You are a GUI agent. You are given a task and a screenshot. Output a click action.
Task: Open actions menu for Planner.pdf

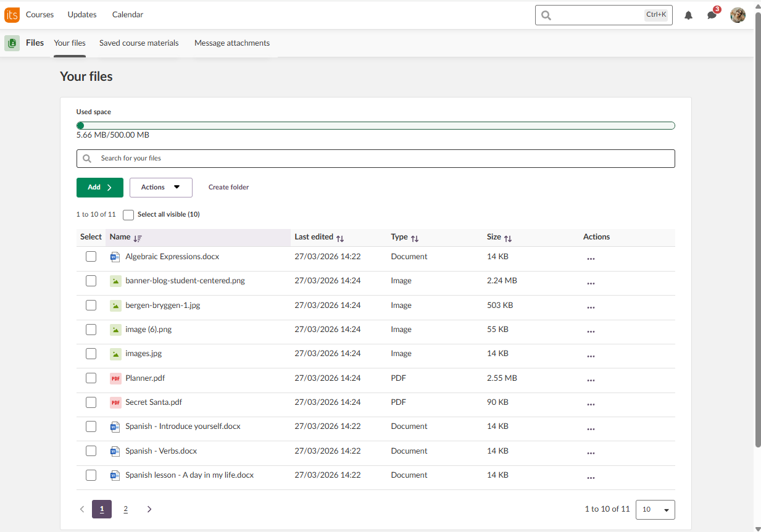click(591, 378)
